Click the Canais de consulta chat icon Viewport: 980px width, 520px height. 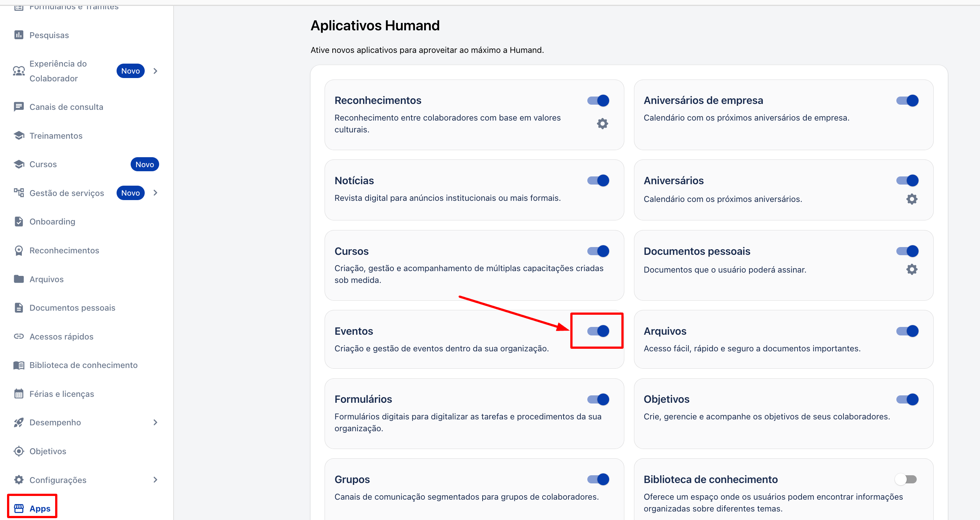pos(19,107)
